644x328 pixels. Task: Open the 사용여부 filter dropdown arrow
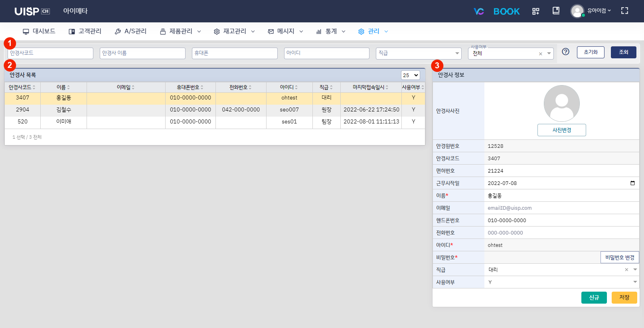click(549, 54)
